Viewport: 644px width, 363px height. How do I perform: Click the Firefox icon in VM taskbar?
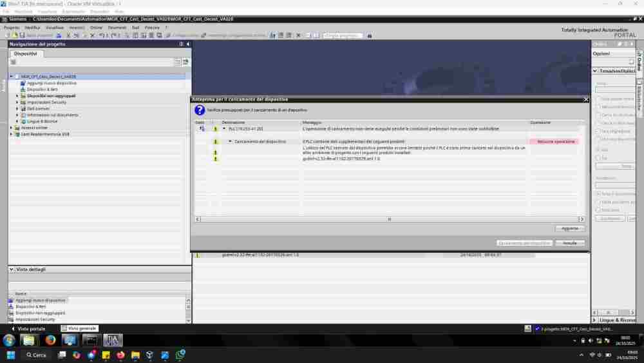pyautogui.click(x=50, y=340)
